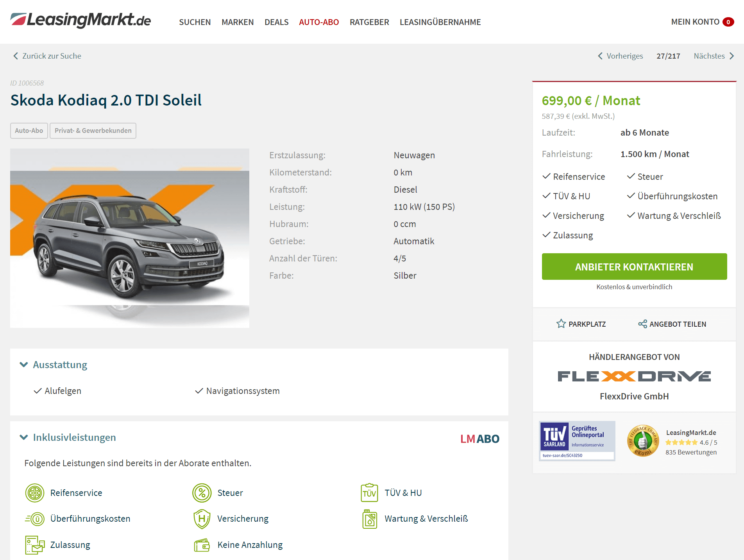Click the Zulassung documents icon
Viewport: 744px width, 560px height.
tap(35, 545)
